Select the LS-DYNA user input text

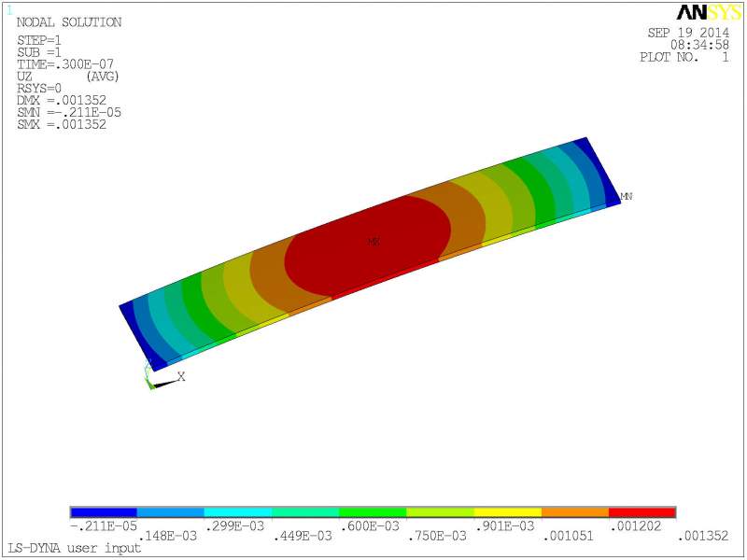[75, 548]
